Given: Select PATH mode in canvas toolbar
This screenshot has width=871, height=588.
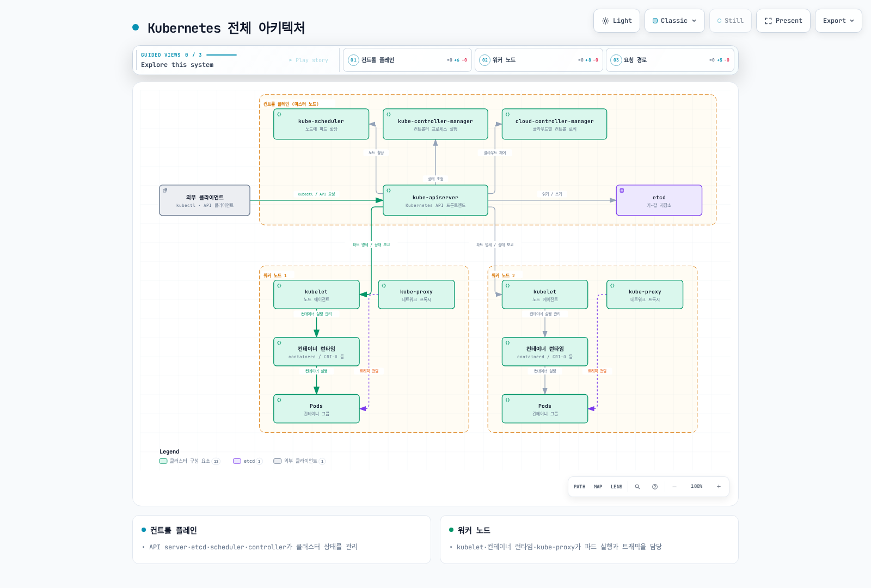Looking at the screenshot, I should 579,487.
